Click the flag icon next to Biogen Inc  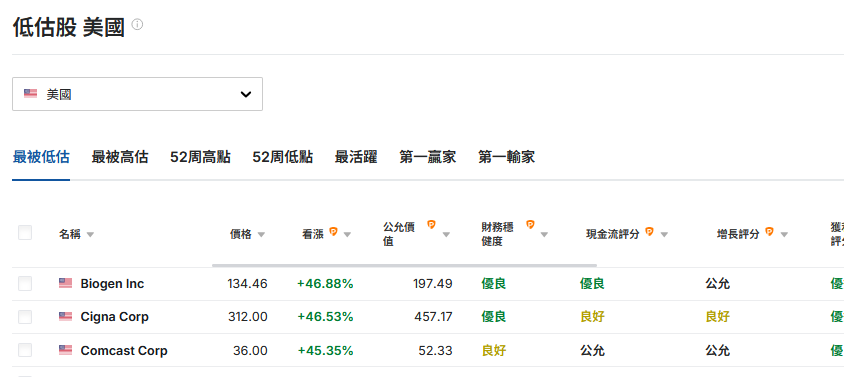coord(65,283)
